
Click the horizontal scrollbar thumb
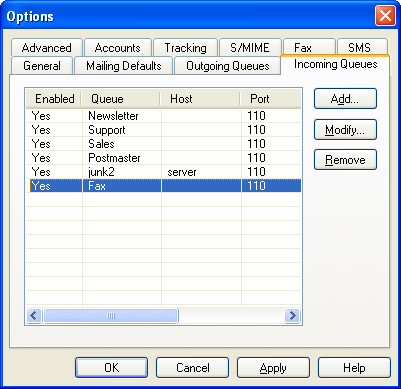[x=111, y=315]
